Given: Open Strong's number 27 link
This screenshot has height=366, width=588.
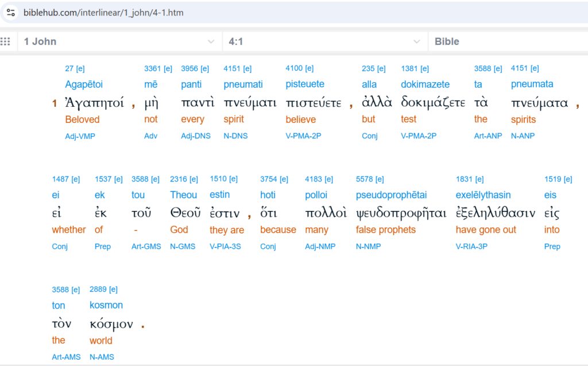Looking at the screenshot, I should [x=69, y=68].
